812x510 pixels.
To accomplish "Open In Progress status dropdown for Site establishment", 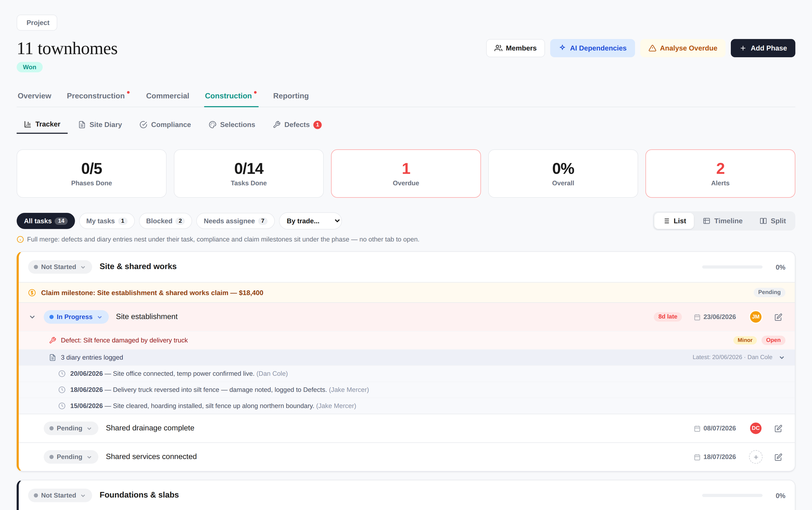I will tap(76, 317).
